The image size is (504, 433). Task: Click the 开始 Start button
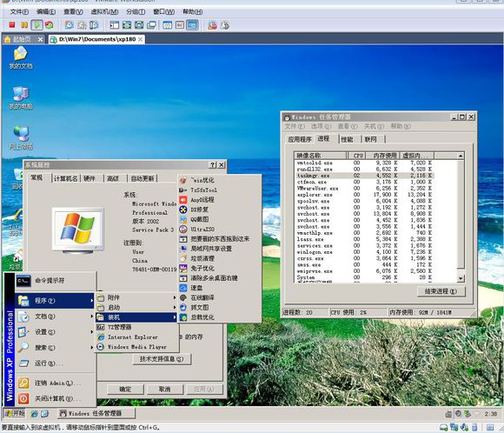coord(15,413)
